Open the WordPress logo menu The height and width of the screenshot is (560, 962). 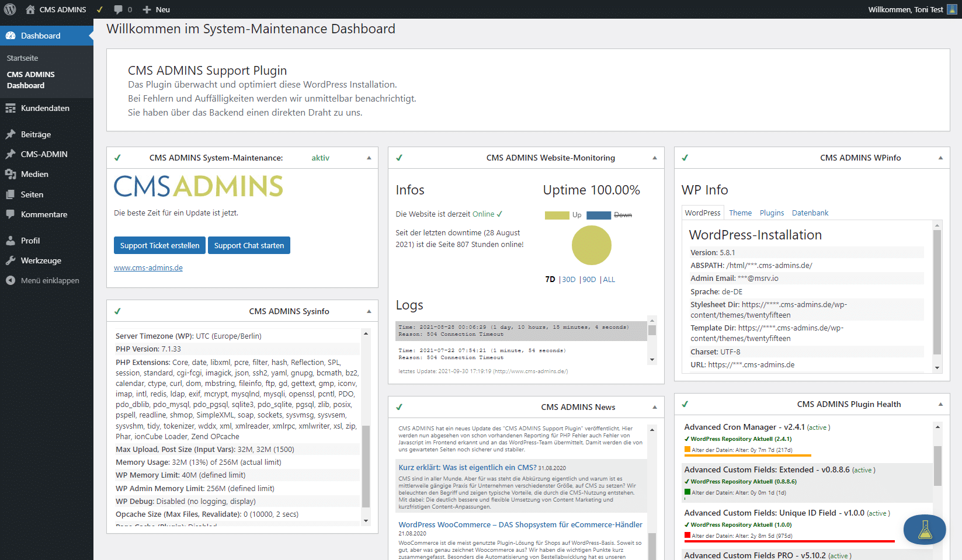[10, 9]
